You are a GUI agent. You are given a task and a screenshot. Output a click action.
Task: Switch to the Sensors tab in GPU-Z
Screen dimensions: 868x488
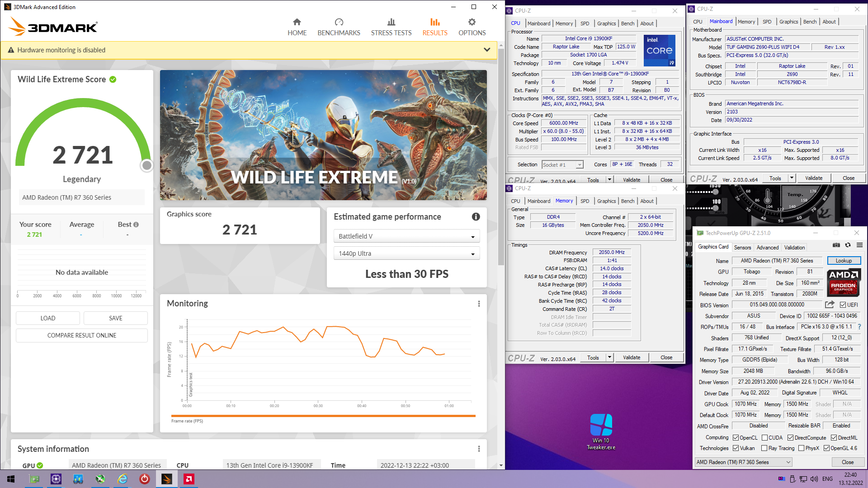pos(742,248)
